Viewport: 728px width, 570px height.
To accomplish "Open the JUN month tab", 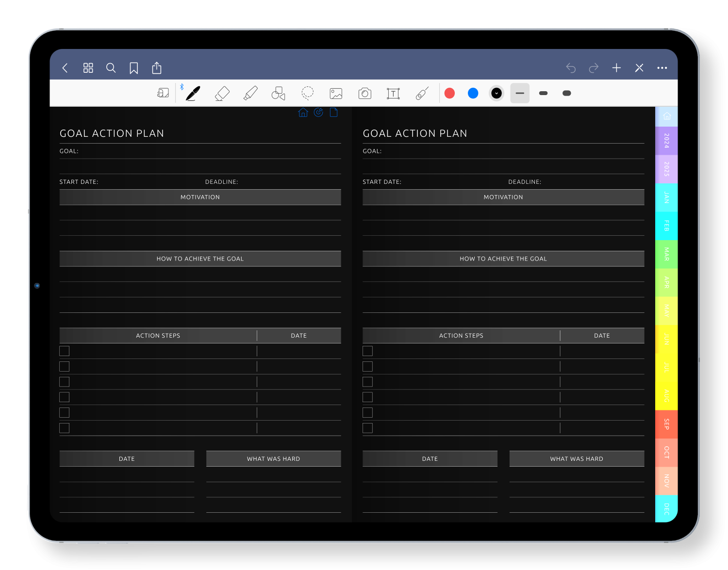I will [x=667, y=339].
